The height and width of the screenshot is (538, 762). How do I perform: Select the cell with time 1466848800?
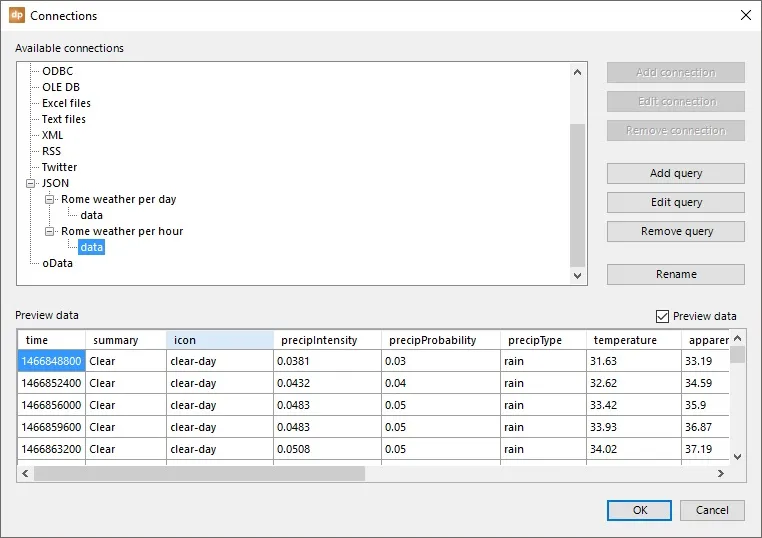tap(52, 361)
